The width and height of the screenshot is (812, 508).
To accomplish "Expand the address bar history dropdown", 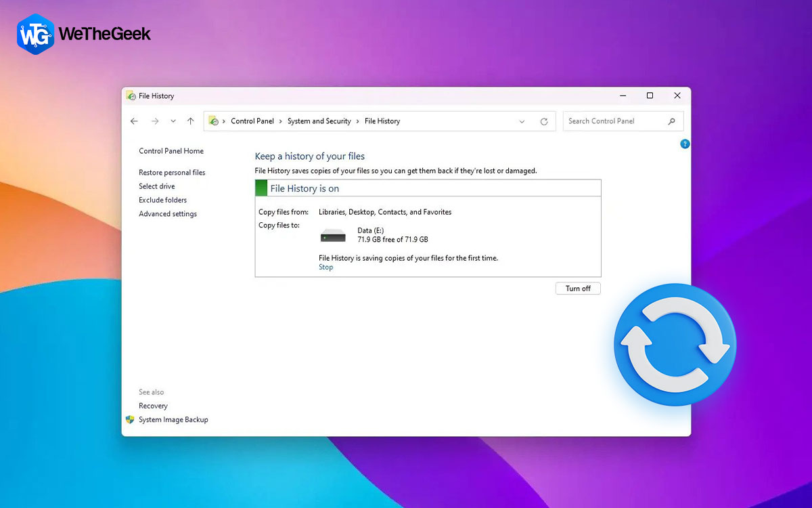I will point(522,122).
